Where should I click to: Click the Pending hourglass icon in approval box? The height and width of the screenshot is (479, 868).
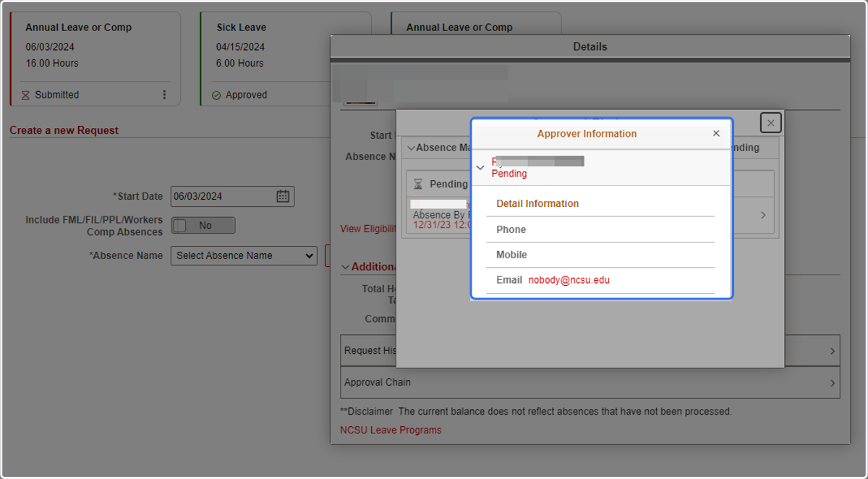pyautogui.click(x=419, y=184)
